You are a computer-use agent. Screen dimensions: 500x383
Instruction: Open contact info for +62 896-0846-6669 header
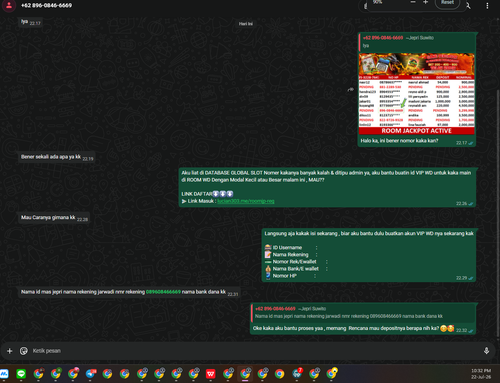46,5
